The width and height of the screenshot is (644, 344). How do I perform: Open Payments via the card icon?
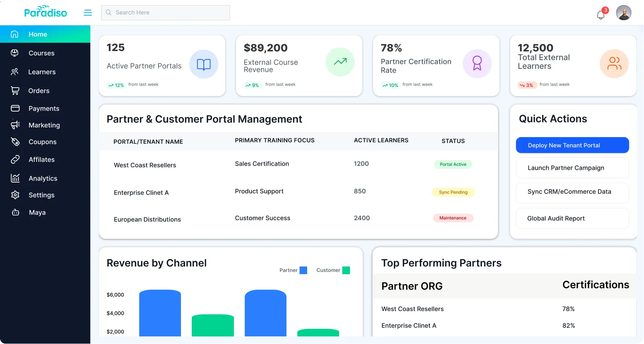pos(15,108)
